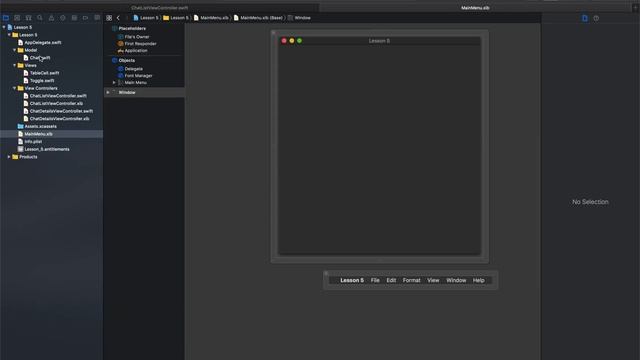Open the Report navigator icon
The image size is (640, 360).
tap(97, 18)
